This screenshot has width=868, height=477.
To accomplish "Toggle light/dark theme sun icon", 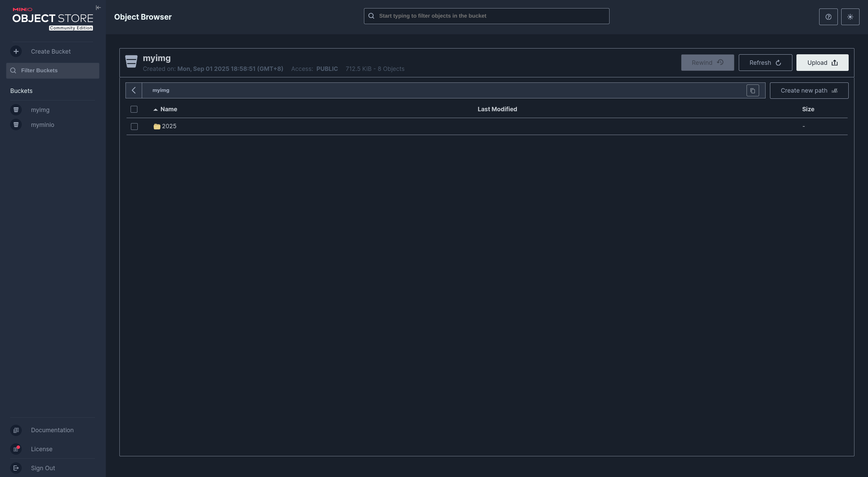I will pos(850,17).
